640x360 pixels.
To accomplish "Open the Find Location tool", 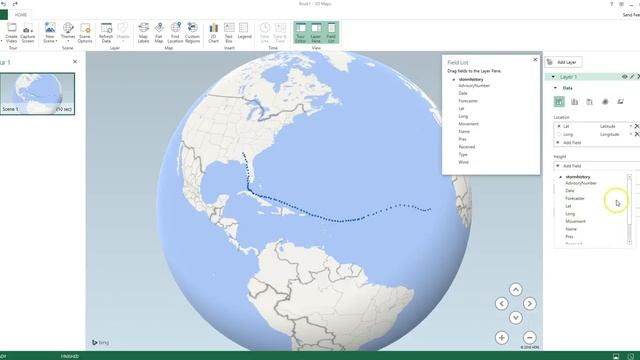I will coord(175,33).
